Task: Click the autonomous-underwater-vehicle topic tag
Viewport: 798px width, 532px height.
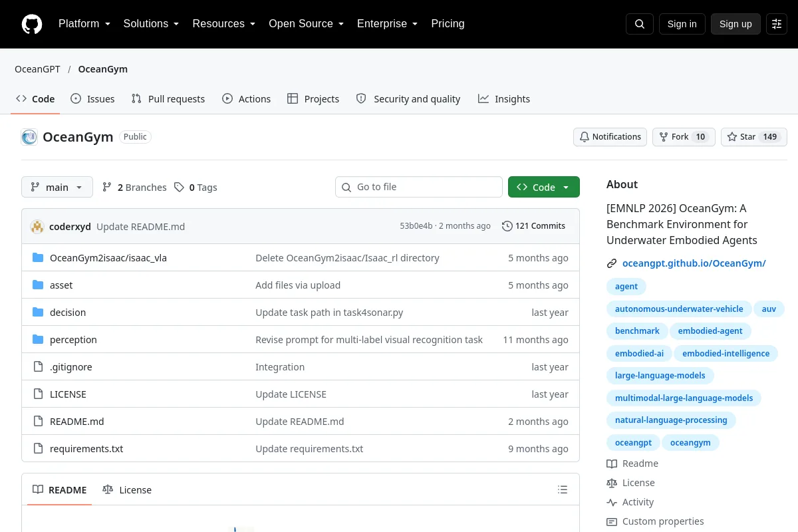Action: tap(679, 309)
